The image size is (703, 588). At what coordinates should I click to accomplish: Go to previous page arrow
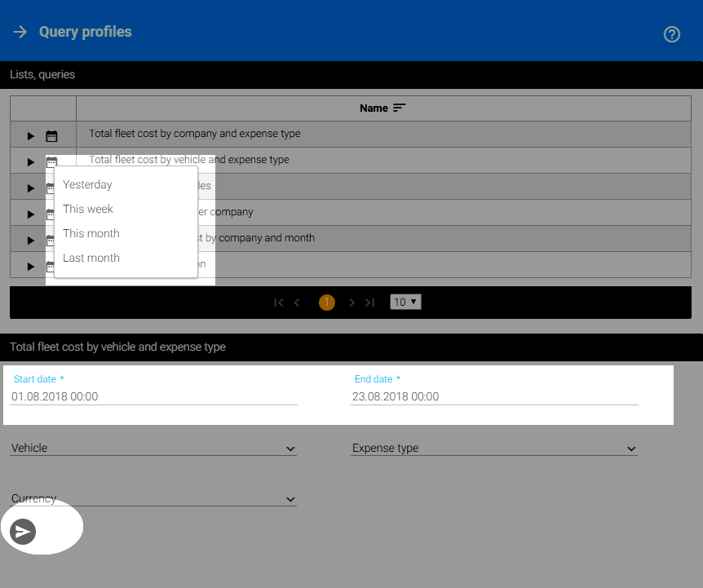tap(297, 303)
